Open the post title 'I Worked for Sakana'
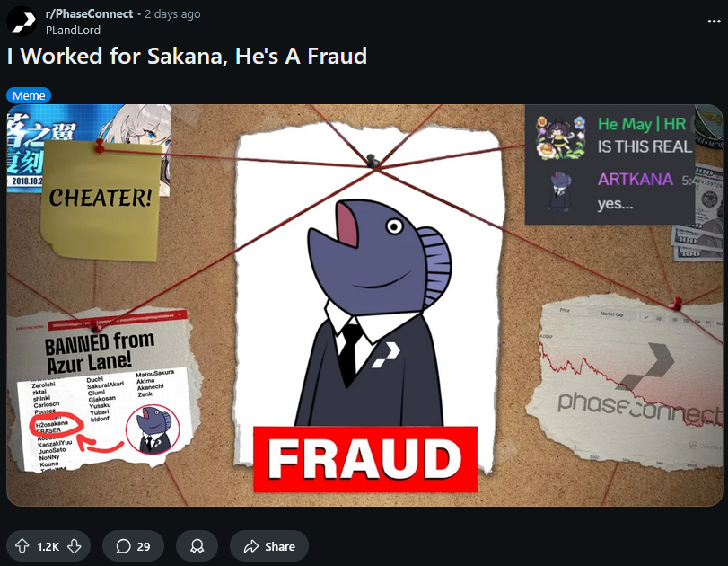The height and width of the screenshot is (566, 728). coord(187,57)
